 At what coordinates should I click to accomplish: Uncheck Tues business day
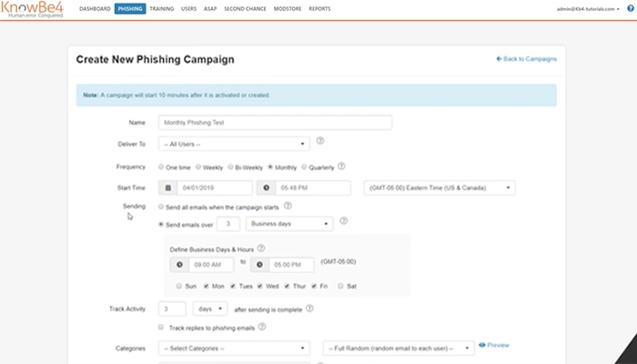click(233, 286)
